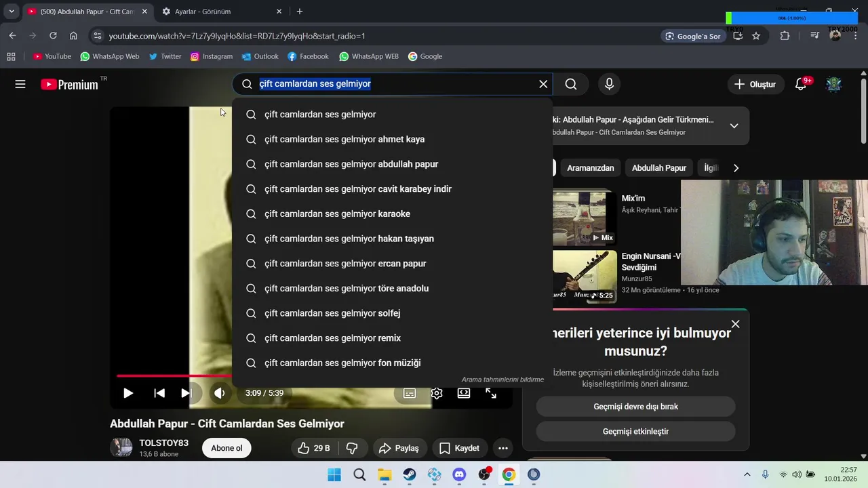
Task: Open player settings gear
Action: (x=437, y=393)
